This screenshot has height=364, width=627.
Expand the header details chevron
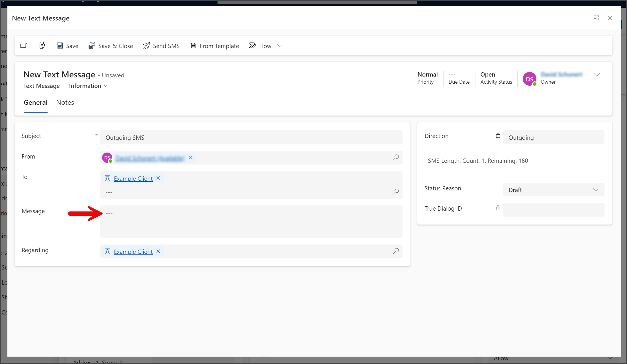point(597,75)
